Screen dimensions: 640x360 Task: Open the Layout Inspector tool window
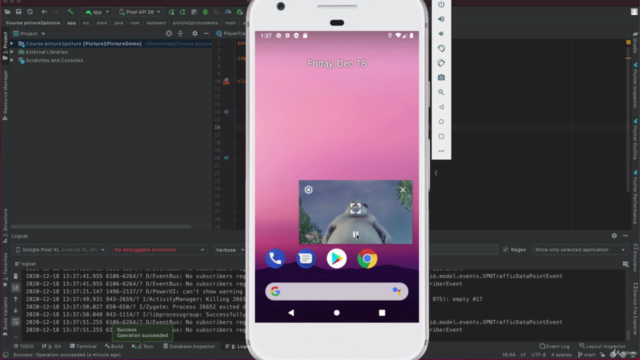[x=602, y=346]
